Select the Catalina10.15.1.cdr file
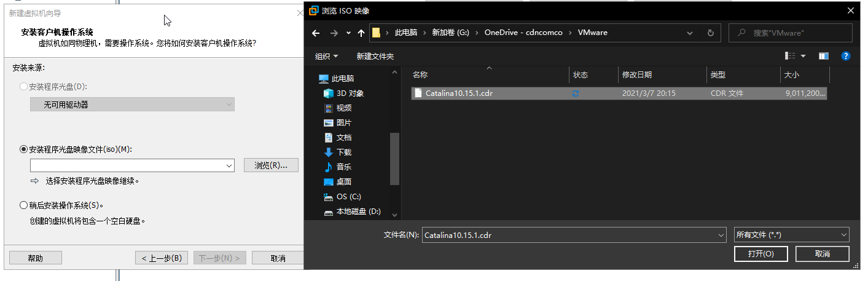The image size is (868, 281). pyautogui.click(x=458, y=93)
